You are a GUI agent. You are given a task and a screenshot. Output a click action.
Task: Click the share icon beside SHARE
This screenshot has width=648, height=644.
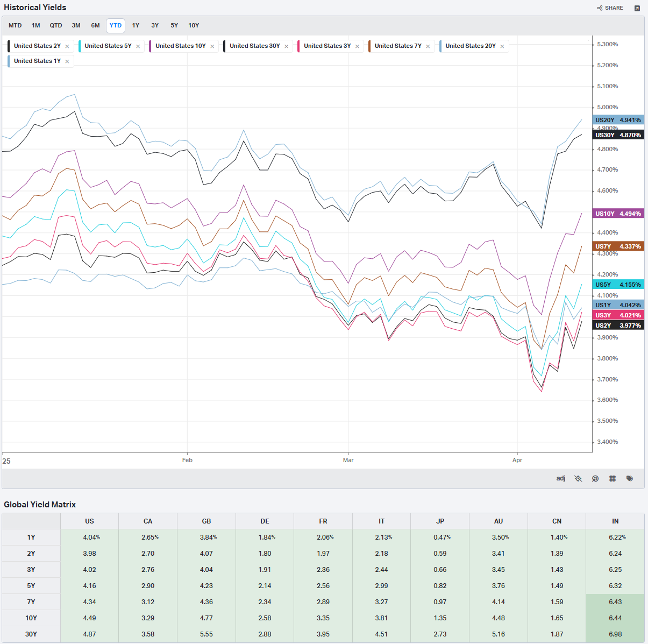click(600, 8)
